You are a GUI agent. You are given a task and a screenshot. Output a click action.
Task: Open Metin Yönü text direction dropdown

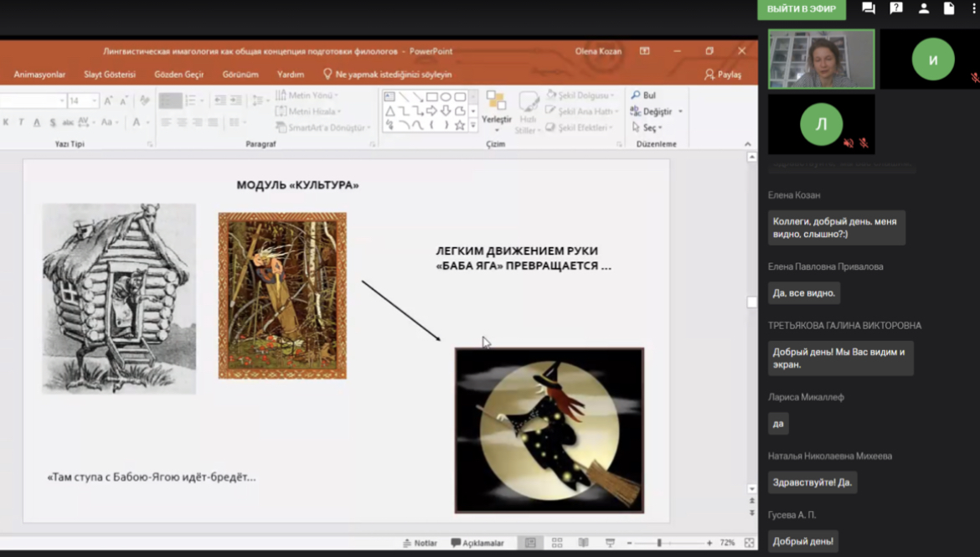click(307, 95)
